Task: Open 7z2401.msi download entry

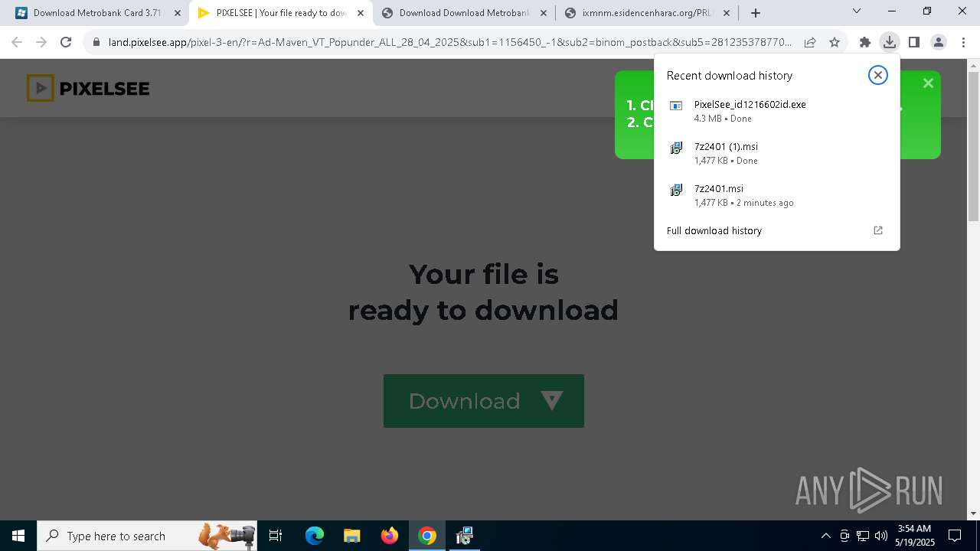Action: click(x=776, y=195)
